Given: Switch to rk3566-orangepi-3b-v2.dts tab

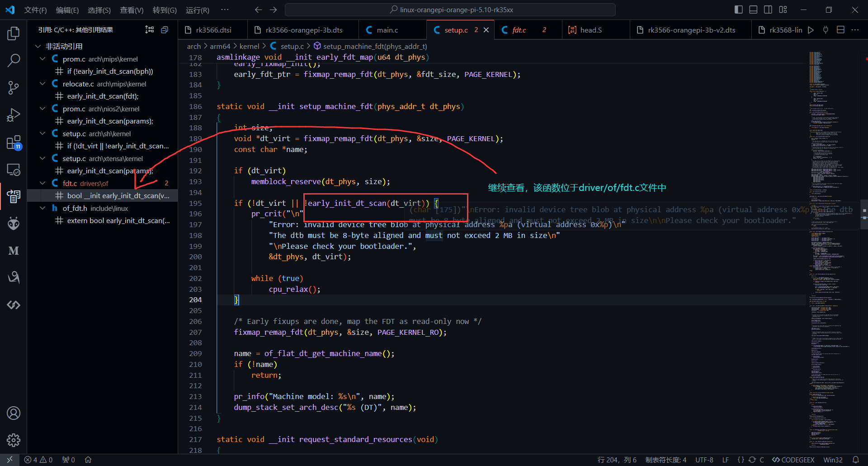Looking at the screenshot, I should click(x=691, y=30).
